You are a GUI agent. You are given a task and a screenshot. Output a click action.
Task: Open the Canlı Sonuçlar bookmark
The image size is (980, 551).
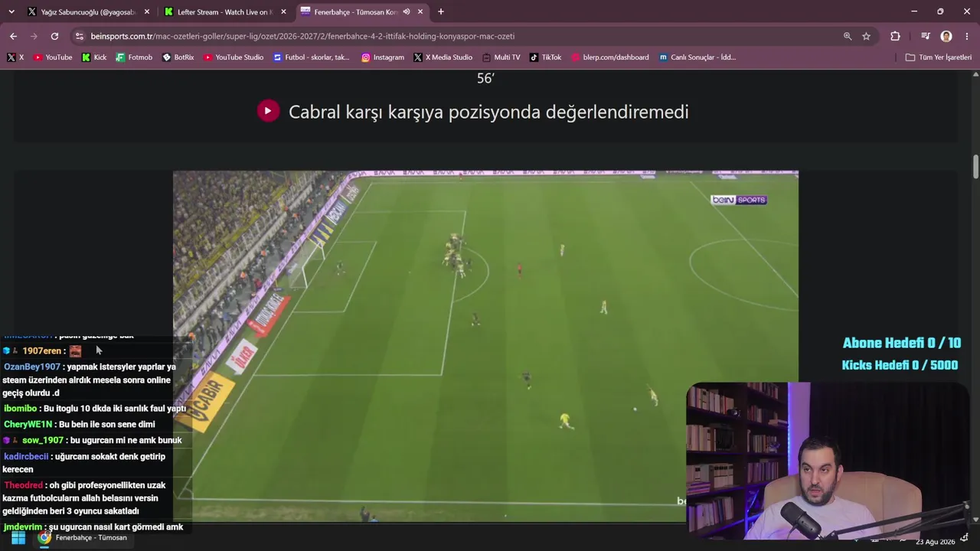697,57
